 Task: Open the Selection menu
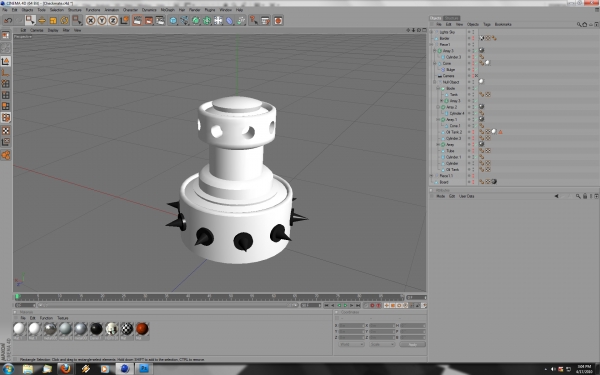(57, 10)
